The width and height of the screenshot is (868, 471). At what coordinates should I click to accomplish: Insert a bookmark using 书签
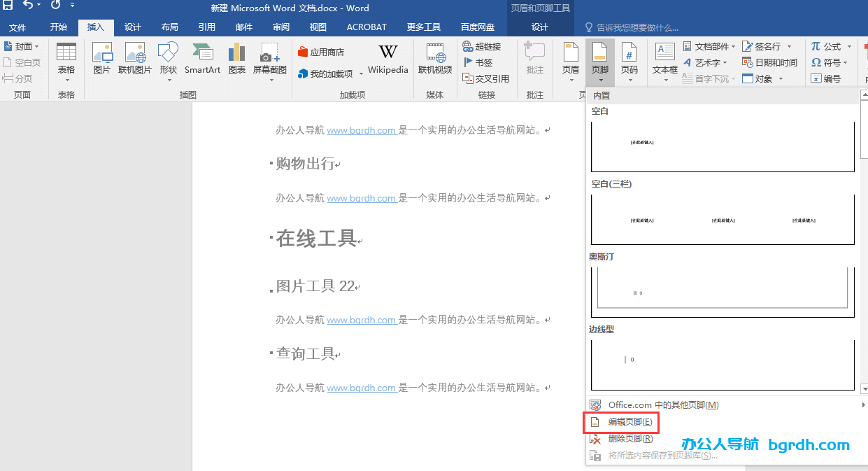[480, 62]
